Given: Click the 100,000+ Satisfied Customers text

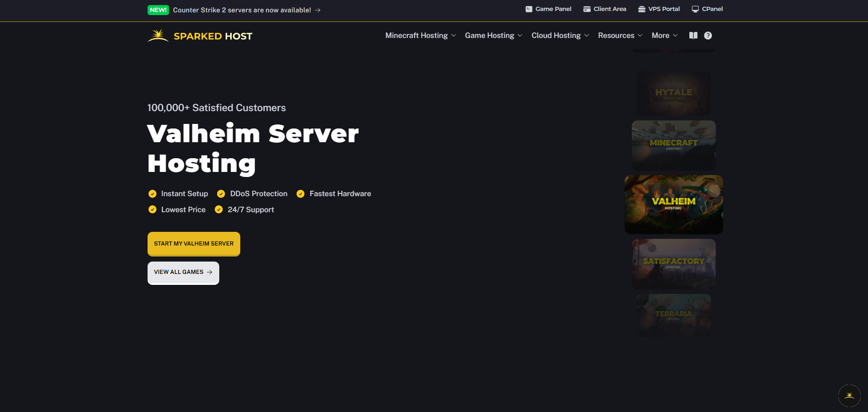Looking at the screenshot, I should point(217,108).
